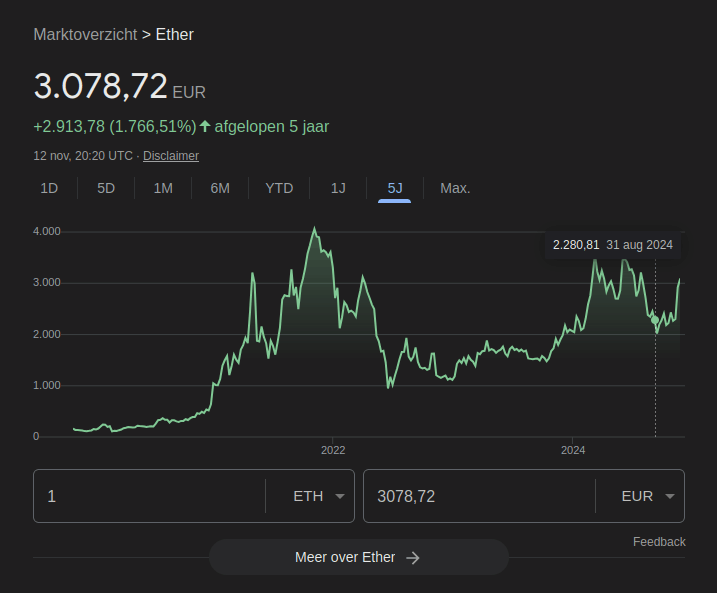Open the Marktoverzicht breadcrumb link
717x593 pixels.
(85, 35)
